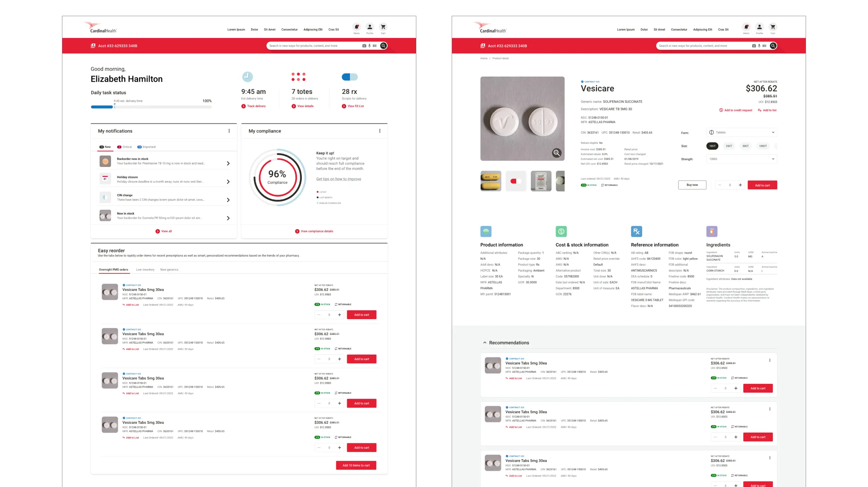
Task: Switch to Low inventory tab
Action: (145, 270)
